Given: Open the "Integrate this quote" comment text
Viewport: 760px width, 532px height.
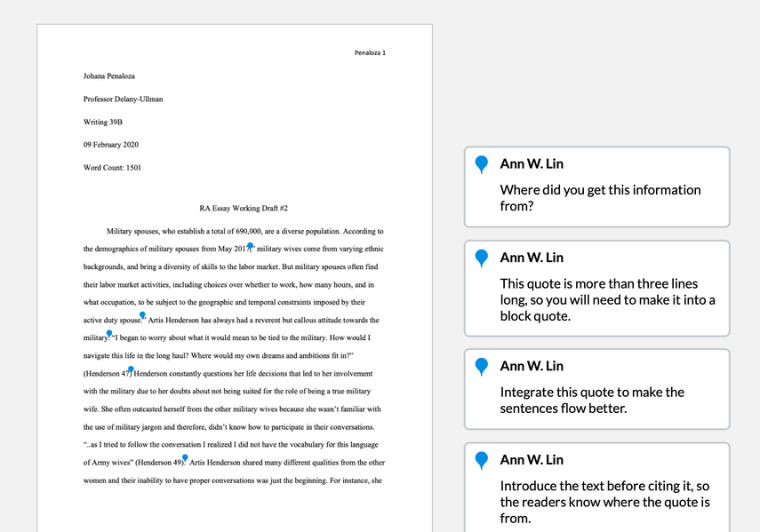Looking at the screenshot, I should 592,401.
